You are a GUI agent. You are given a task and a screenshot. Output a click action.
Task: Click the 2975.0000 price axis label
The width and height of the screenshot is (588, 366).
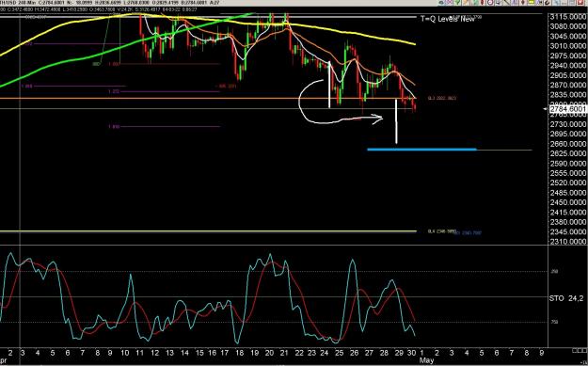click(x=567, y=56)
